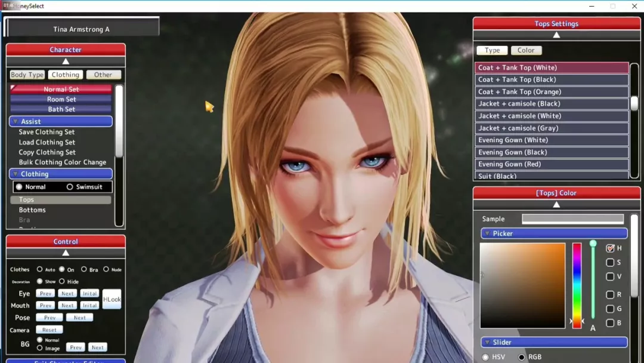Collapse the Control panel with the white triangle
Viewport: 644px width, 363px height.
pos(66,253)
